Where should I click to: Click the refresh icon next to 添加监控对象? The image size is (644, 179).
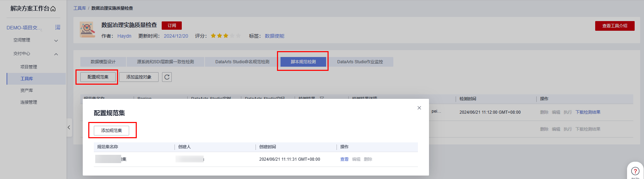coord(167,77)
